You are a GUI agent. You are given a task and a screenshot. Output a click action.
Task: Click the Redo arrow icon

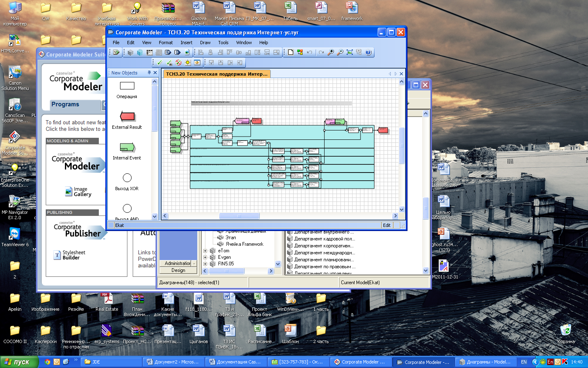[321, 52]
